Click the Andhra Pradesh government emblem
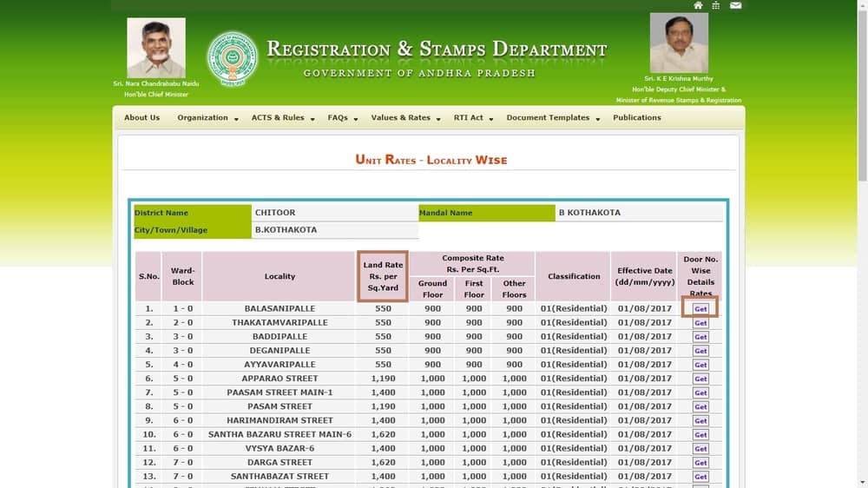868x488 pixels. pyautogui.click(x=233, y=59)
